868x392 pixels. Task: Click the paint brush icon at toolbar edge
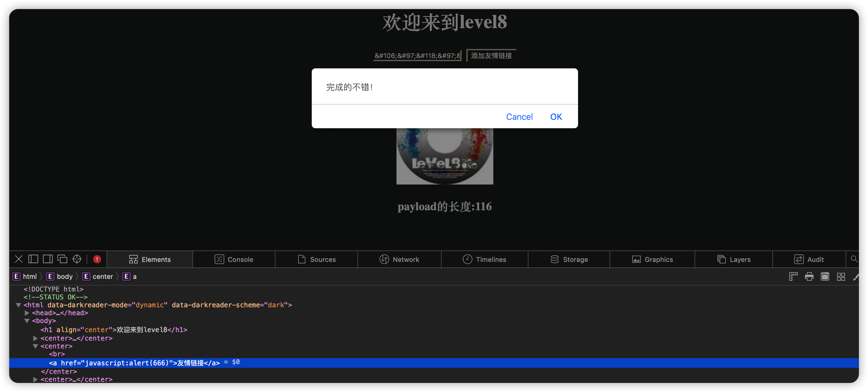click(856, 276)
